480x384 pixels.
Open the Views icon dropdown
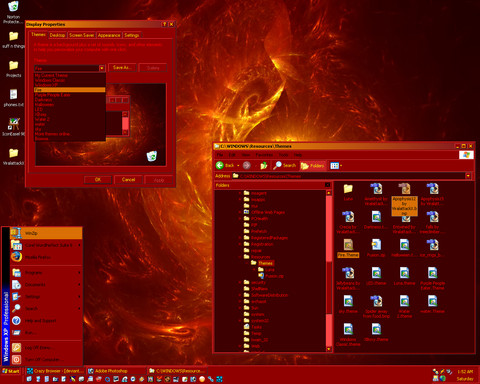[x=336, y=166]
